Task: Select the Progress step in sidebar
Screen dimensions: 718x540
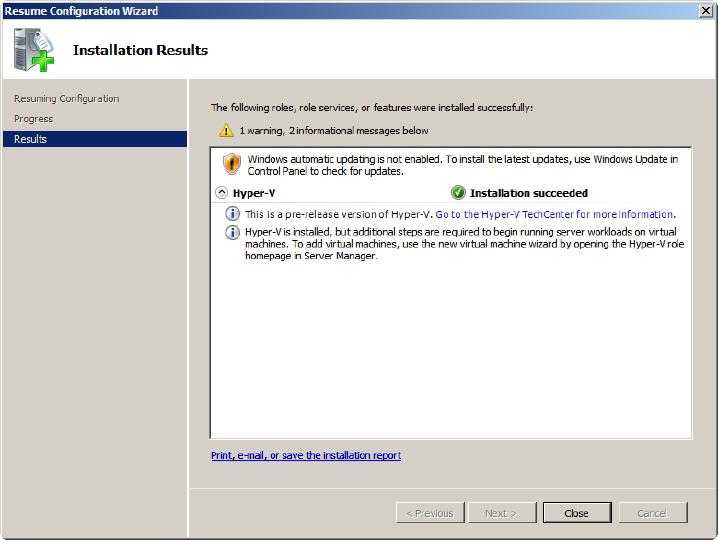Action: pyautogui.click(x=33, y=119)
